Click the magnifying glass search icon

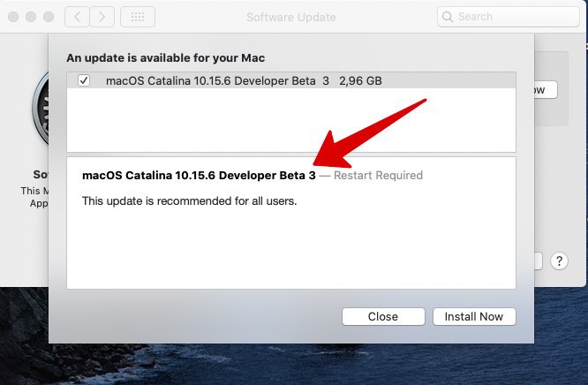(447, 17)
